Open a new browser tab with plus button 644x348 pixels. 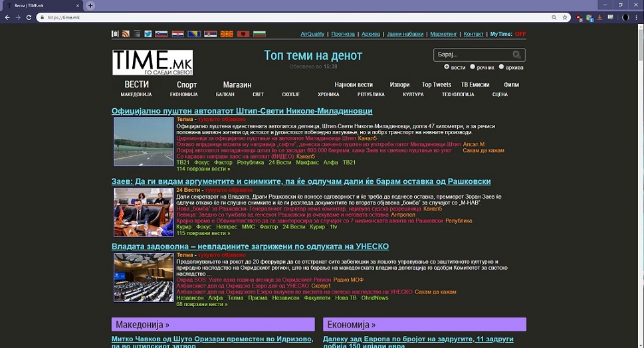click(x=90, y=6)
